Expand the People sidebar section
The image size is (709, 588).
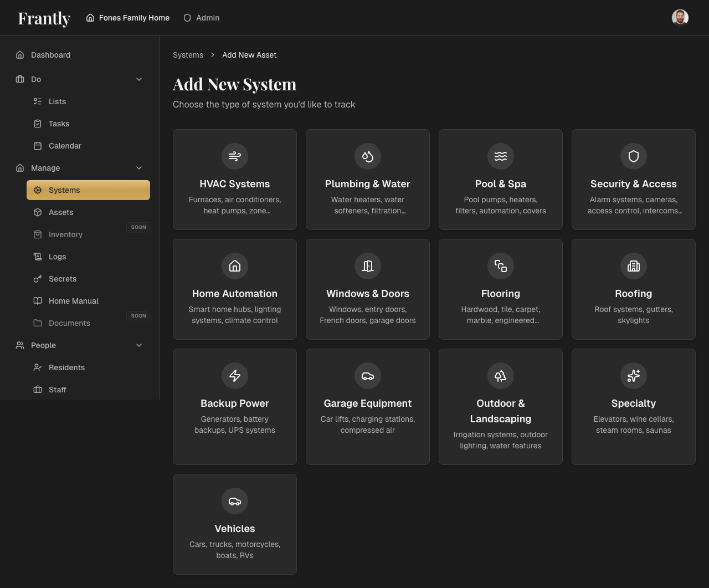pos(138,345)
